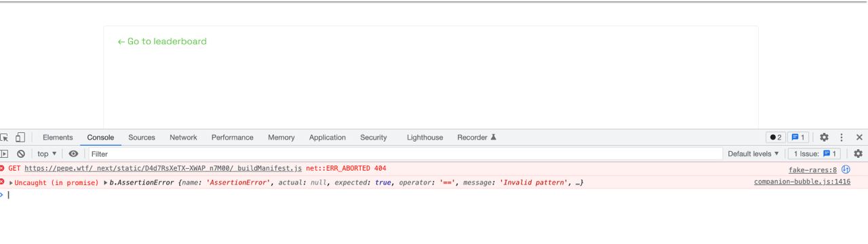
Task: Open console settings gear beside the issues counter
Action: [858, 154]
